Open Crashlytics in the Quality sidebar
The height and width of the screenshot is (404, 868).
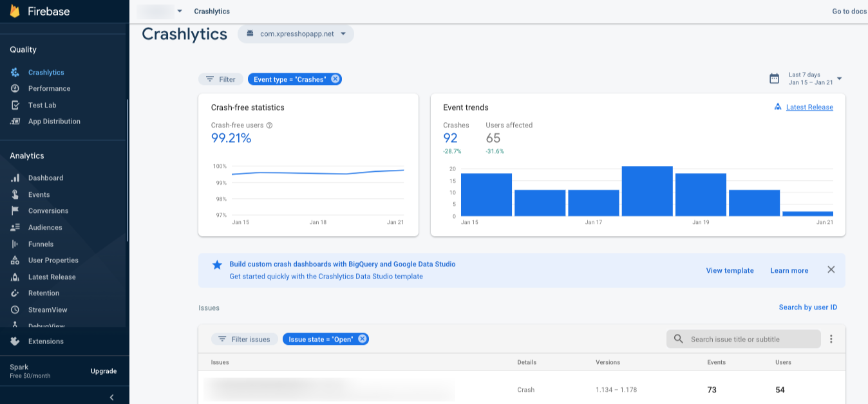pos(46,73)
